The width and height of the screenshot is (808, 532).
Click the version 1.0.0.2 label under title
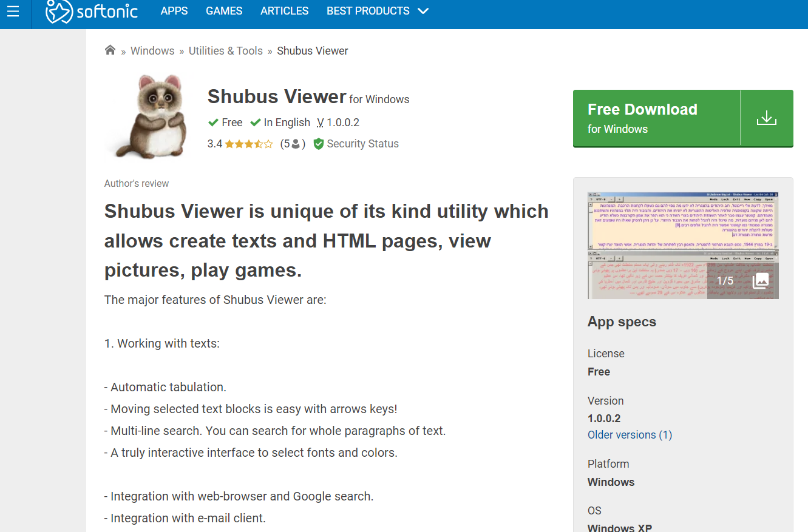pyautogui.click(x=338, y=123)
